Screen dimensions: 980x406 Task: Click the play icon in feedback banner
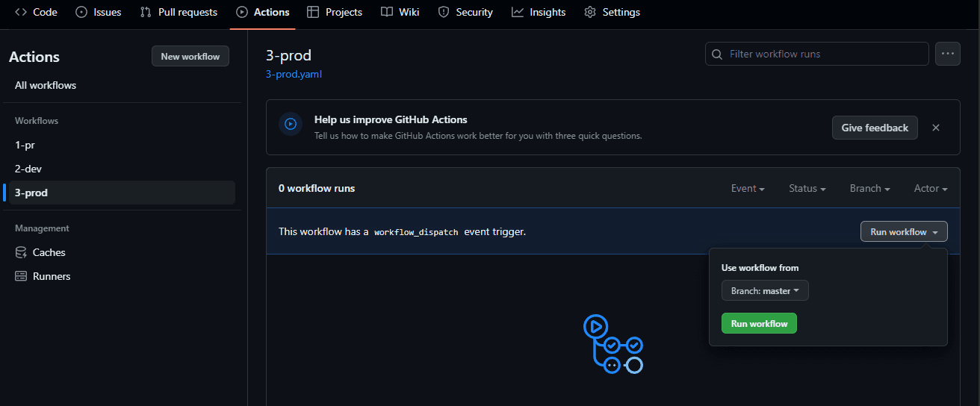coord(291,124)
